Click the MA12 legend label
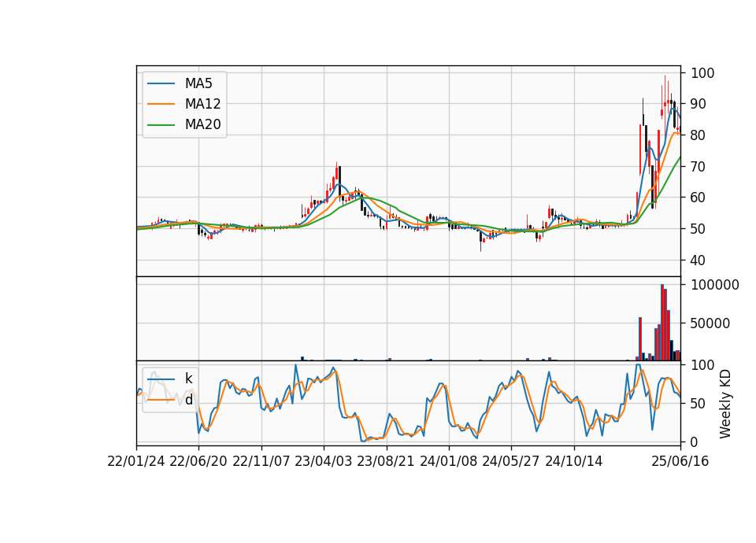The image size is (756, 543). 202,104
